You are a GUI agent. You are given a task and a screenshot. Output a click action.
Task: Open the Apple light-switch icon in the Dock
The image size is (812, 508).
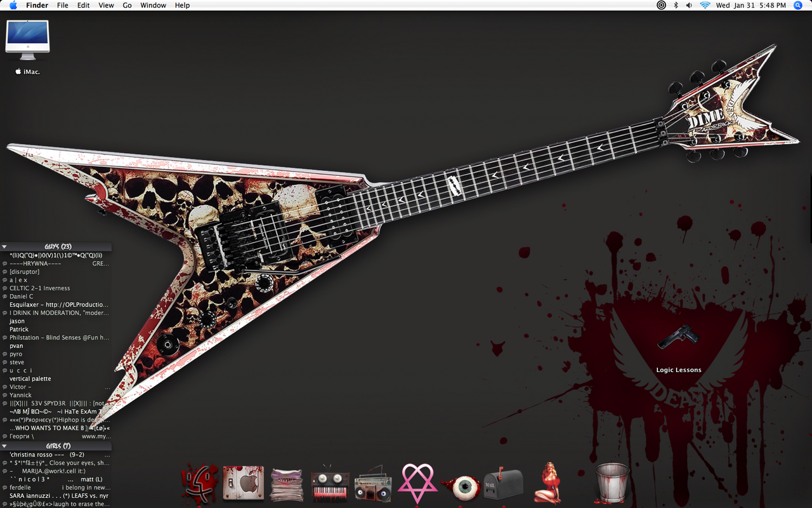pyautogui.click(x=243, y=484)
